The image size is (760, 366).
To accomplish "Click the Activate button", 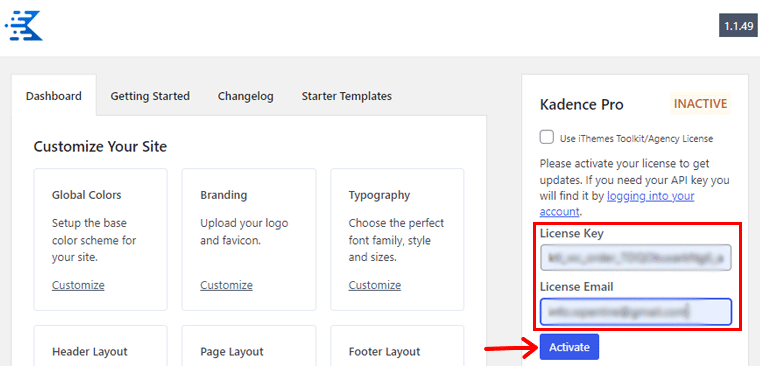I will click(570, 347).
